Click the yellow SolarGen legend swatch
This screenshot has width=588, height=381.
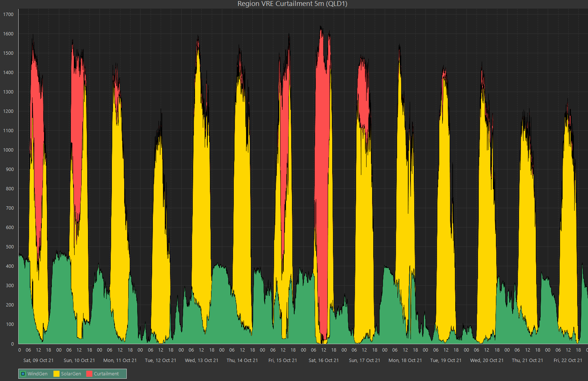click(56, 374)
